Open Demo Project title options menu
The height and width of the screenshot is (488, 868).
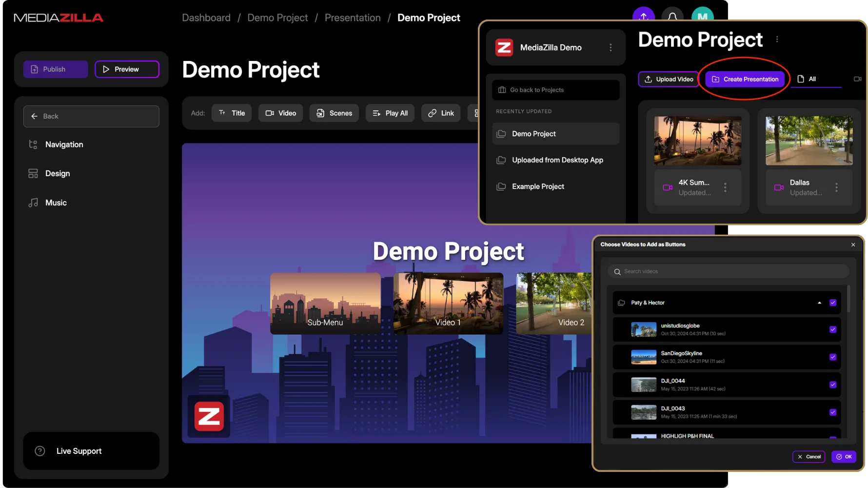(777, 40)
